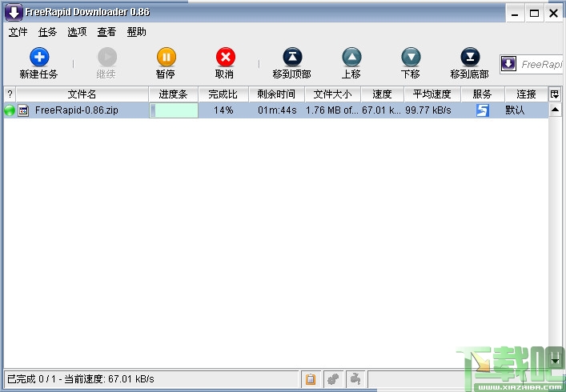Sort by the 文件名 column header
This screenshot has width=566, height=392.
tap(82, 94)
